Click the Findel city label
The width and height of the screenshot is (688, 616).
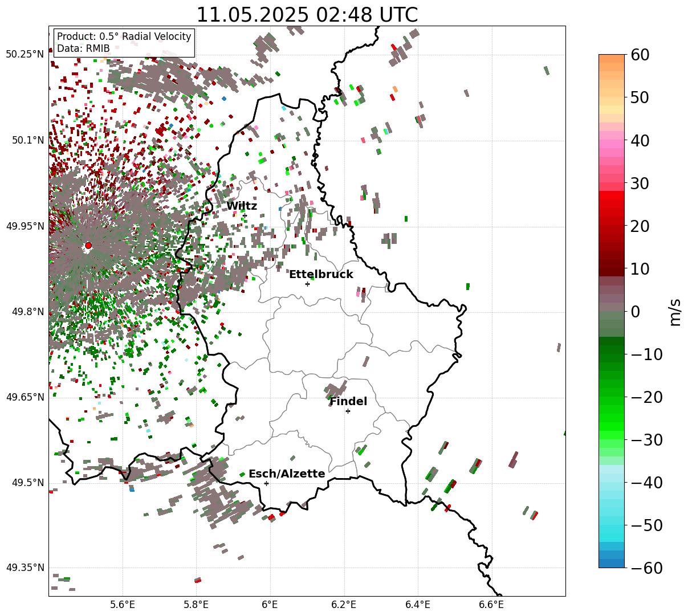click(x=348, y=402)
